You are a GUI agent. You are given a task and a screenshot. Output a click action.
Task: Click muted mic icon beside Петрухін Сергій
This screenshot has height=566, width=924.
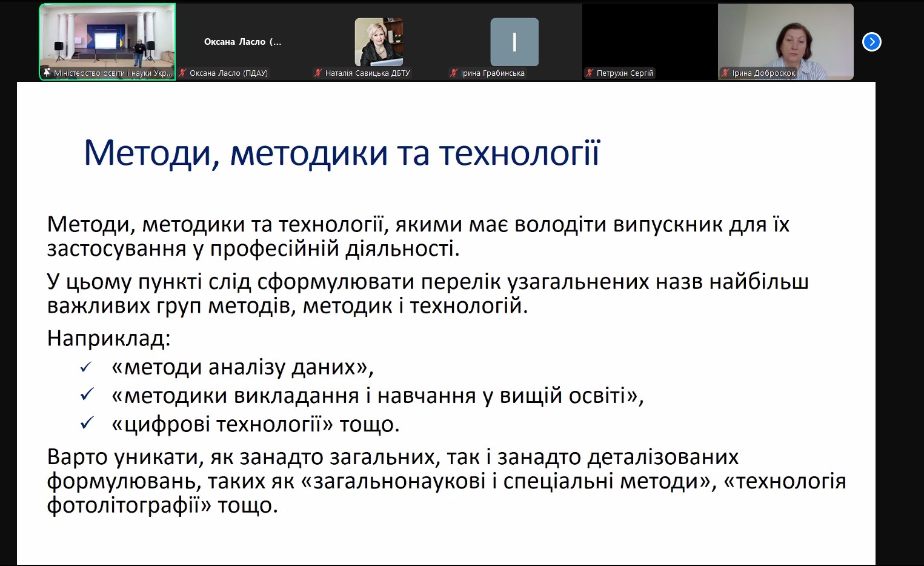pos(590,73)
